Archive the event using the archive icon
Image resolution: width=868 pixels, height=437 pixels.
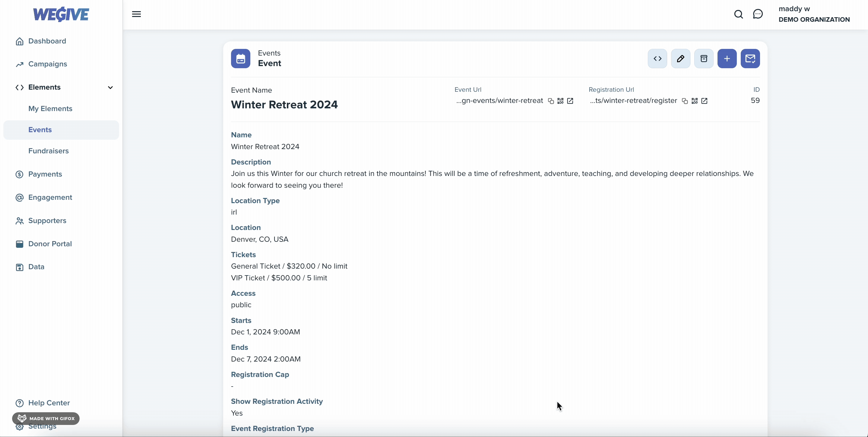(704, 59)
